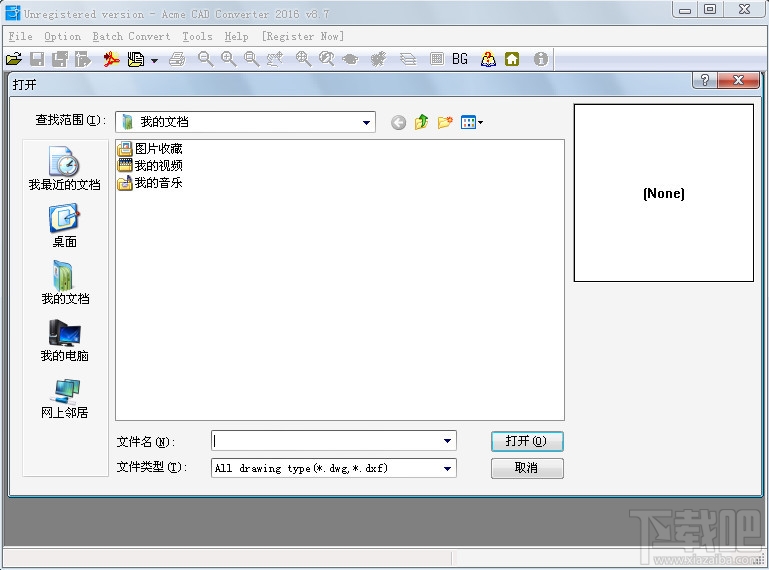Open the View Menu dropdown icon

[472, 122]
